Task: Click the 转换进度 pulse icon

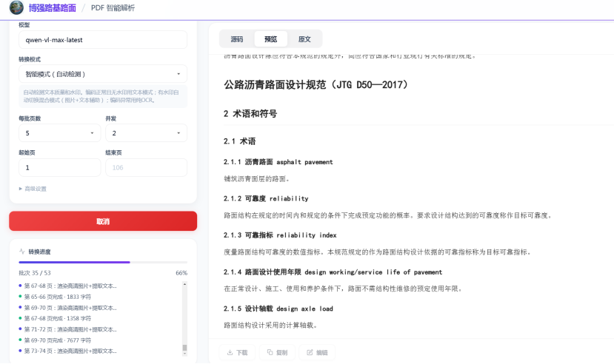Action: 22,252
